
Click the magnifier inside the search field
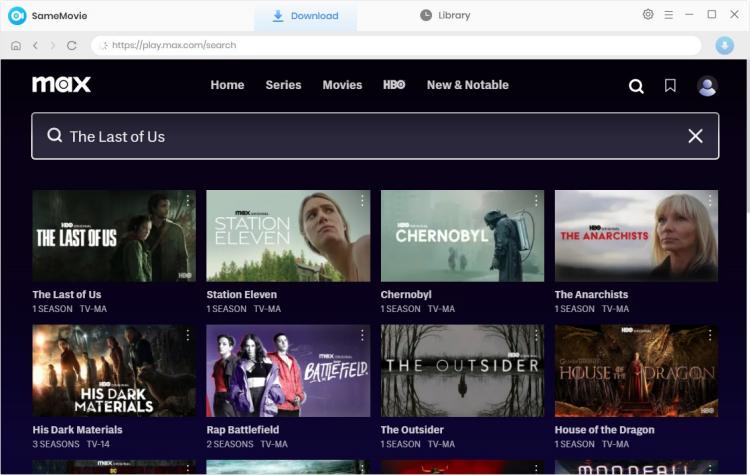pos(55,135)
